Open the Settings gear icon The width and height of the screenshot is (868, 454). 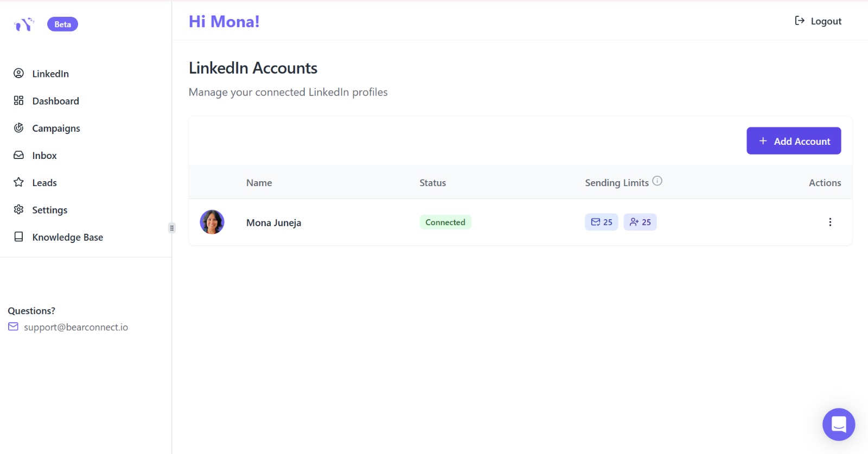(x=18, y=209)
